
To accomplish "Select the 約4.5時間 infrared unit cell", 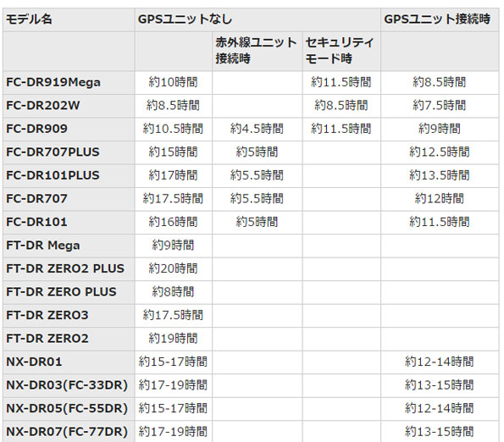I will (x=257, y=129).
